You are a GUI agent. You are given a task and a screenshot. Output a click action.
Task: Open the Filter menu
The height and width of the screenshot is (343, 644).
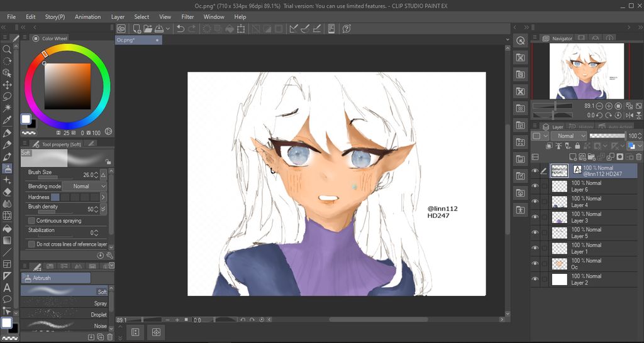(187, 17)
